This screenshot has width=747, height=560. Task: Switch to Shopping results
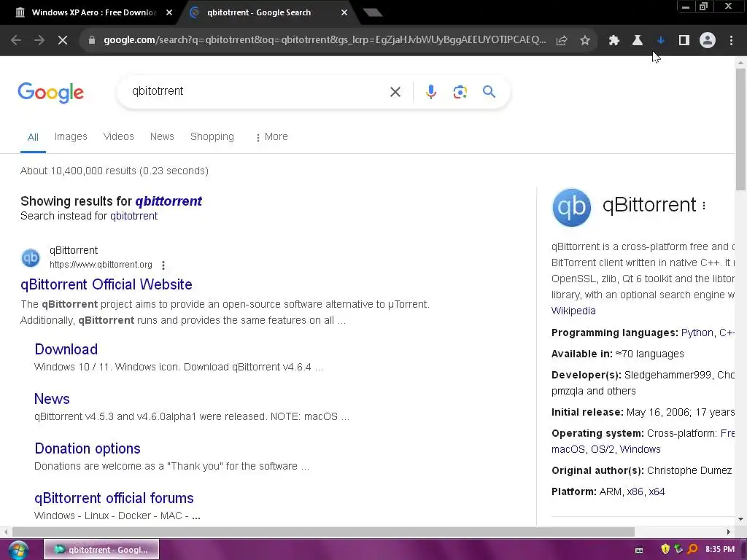pos(212,136)
